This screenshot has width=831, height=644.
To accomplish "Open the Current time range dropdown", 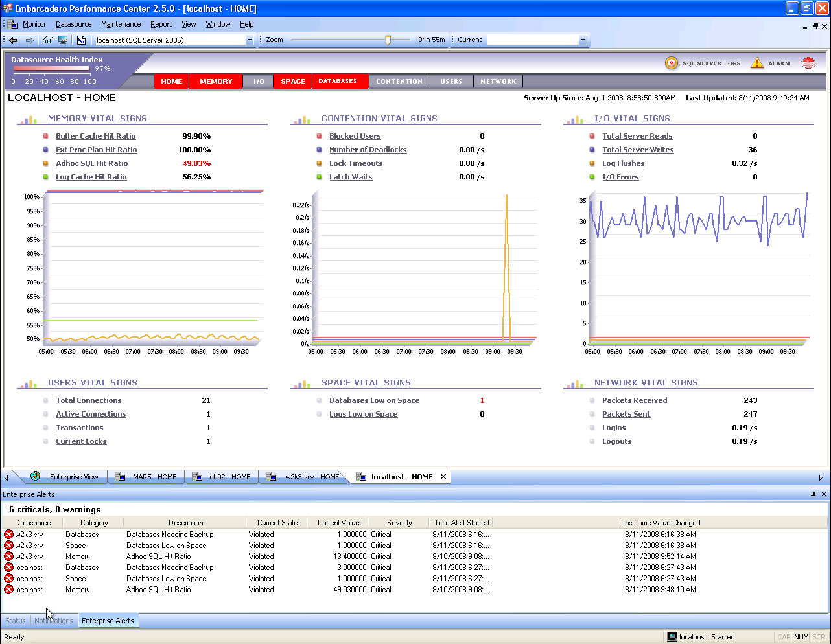I will tap(582, 40).
